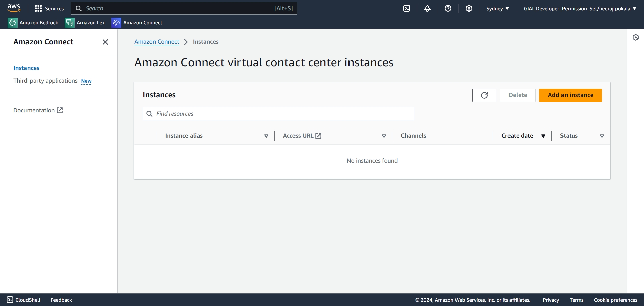Click the Channels column header
The height and width of the screenshot is (306, 644).
pyautogui.click(x=413, y=136)
